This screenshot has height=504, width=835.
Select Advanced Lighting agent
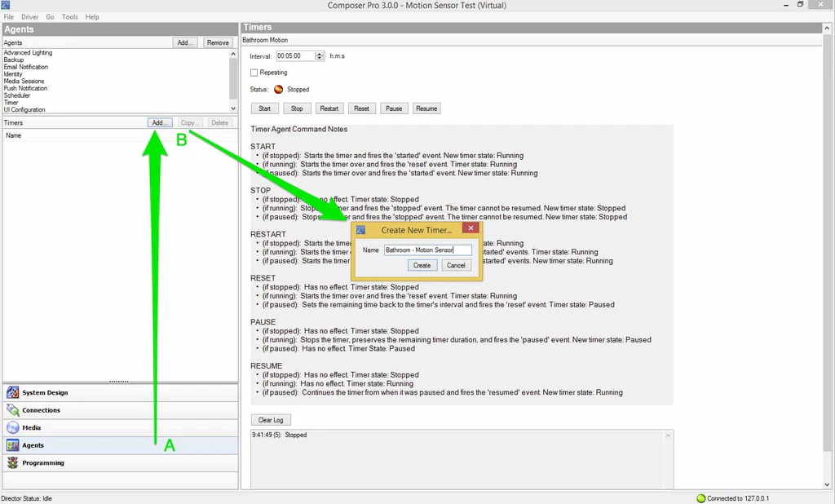click(x=29, y=53)
